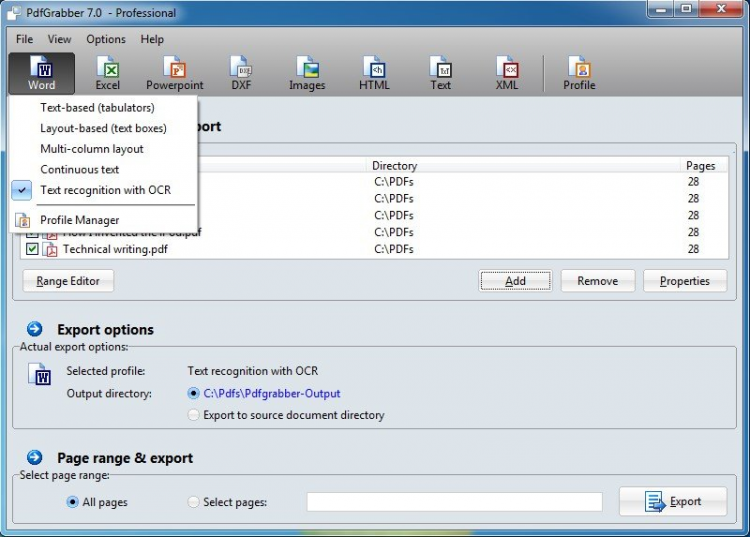The width and height of the screenshot is (750, 537).
Task: Select Multi-column layout profile
Action: 92,149
